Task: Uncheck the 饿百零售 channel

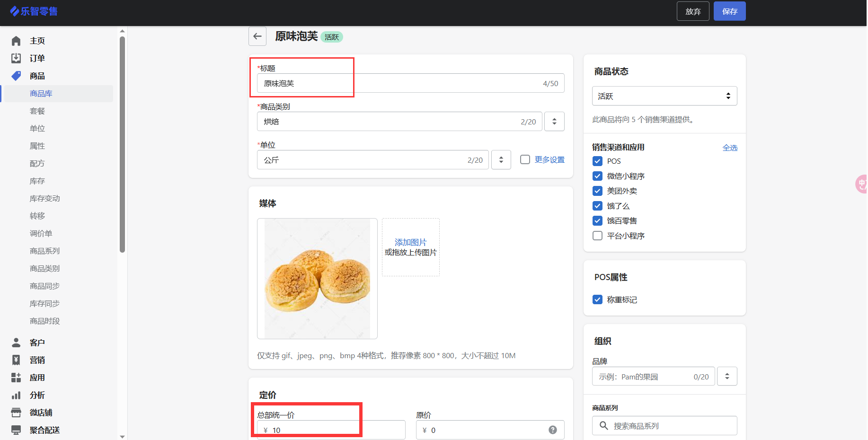Action: coord(598,221)
